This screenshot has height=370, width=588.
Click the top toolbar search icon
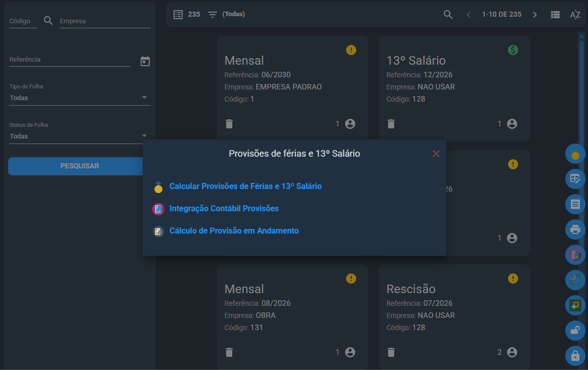pyautogui.click(x=448, y=15)
